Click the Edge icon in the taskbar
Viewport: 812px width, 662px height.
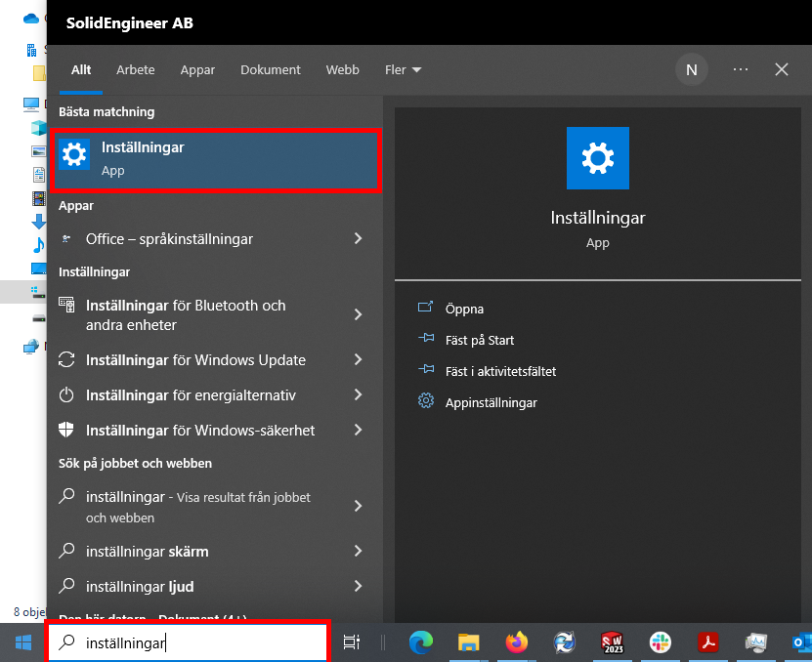pos(421,641)
